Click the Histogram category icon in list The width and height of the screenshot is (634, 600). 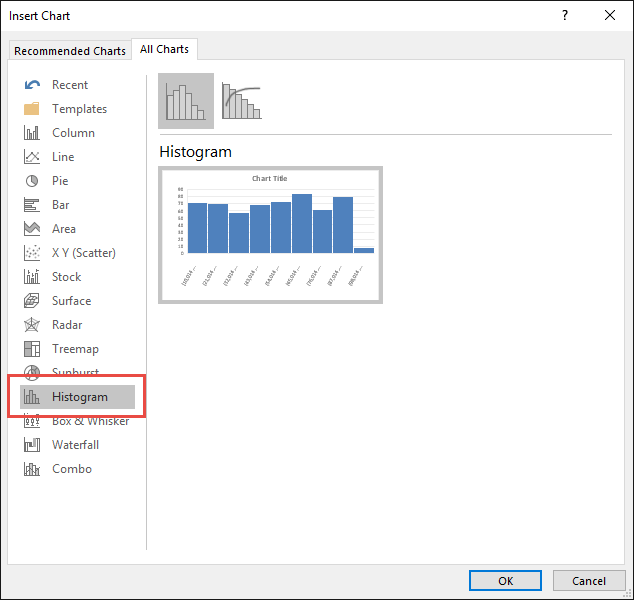coord(32,397)
